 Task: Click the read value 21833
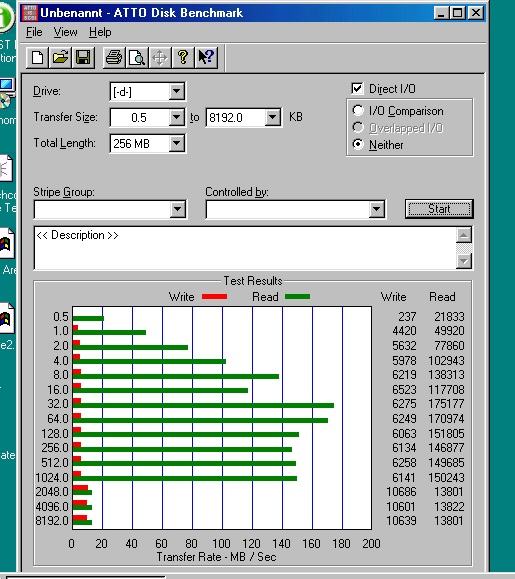[449, 316]
